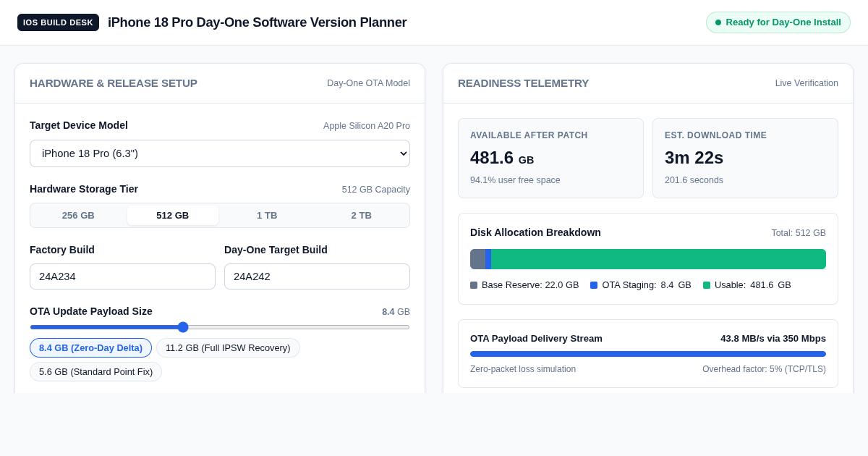Focus the Factory Build input field
Viewport: 868px width, 456px height.
click(x=122, y=276)
